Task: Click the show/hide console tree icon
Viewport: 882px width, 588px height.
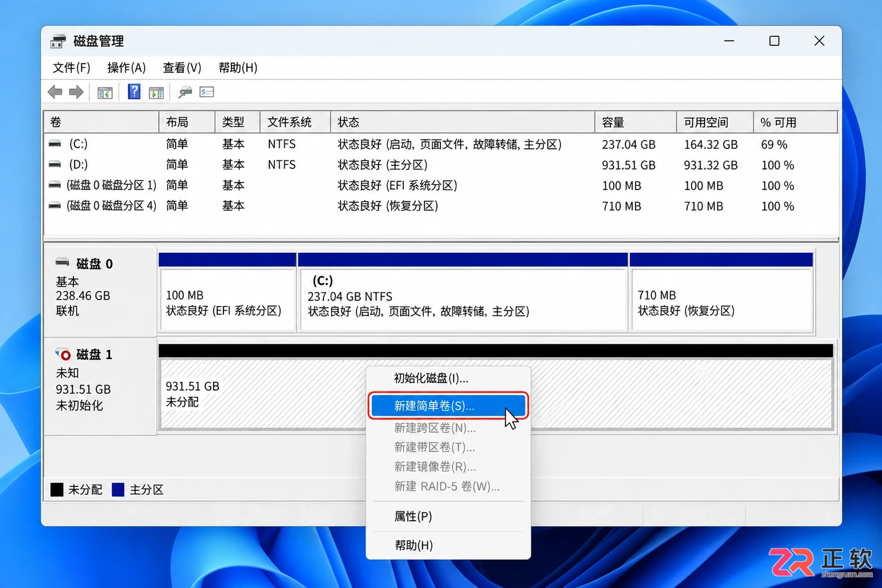Action: coord(105,92)
